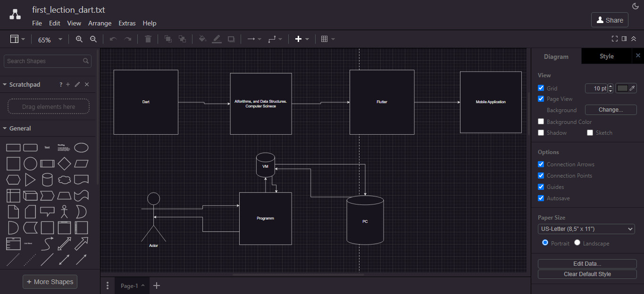Close the Scratchpad section
The height and width of the screenshot is (294, 644).
(x=87, y=84)
